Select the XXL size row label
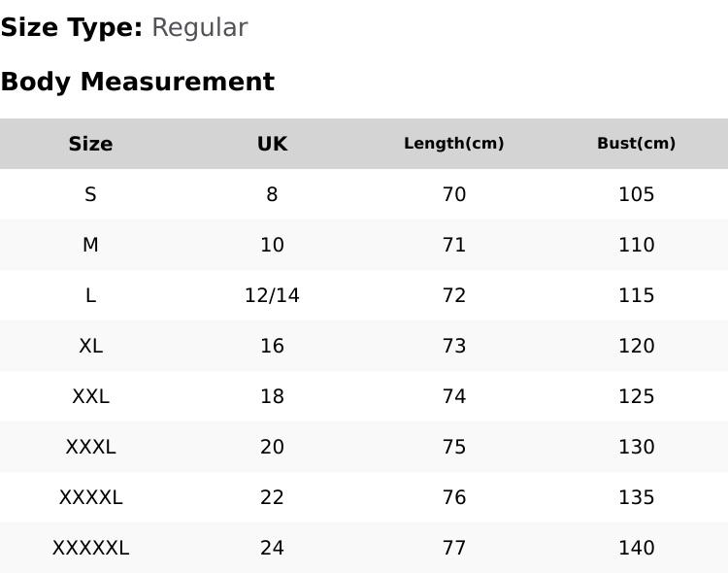This screenshot has width=728, height=573. (x=90, y=396)
